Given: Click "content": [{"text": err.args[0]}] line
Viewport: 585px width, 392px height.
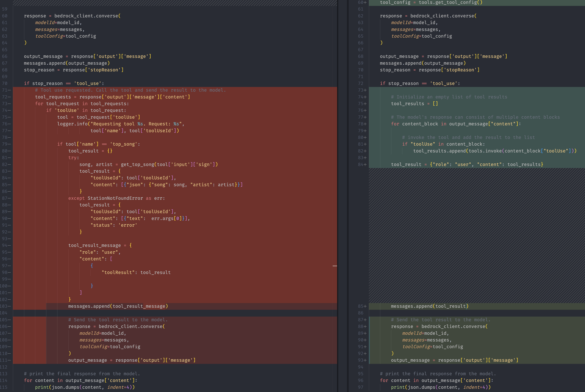Looking at the screenshot, I should [140, 219].
